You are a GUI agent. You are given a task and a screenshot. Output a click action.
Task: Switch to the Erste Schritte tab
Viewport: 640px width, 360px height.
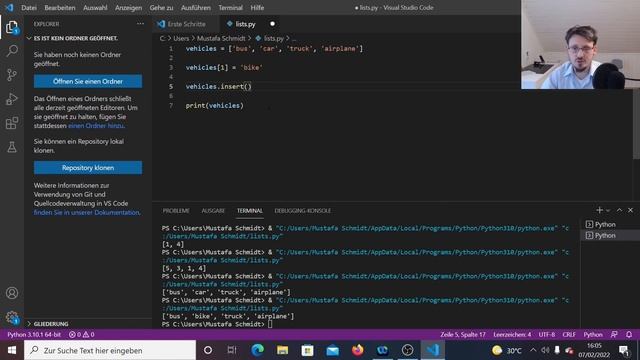[x=186, y=24]
